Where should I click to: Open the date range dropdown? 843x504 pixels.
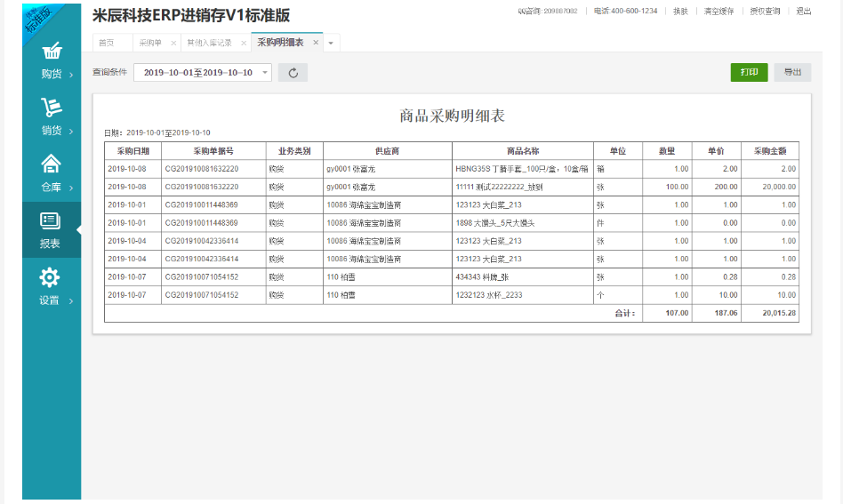[x=265, y=73]
